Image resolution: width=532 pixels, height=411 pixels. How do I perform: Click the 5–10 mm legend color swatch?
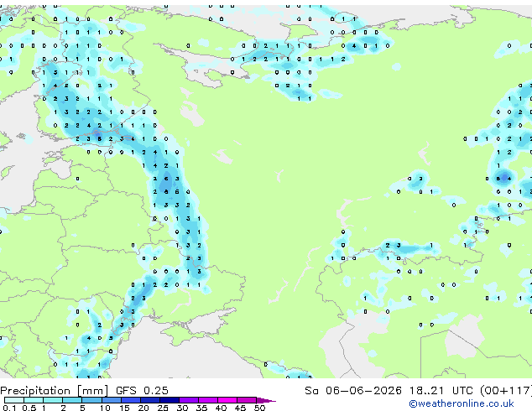91,400
